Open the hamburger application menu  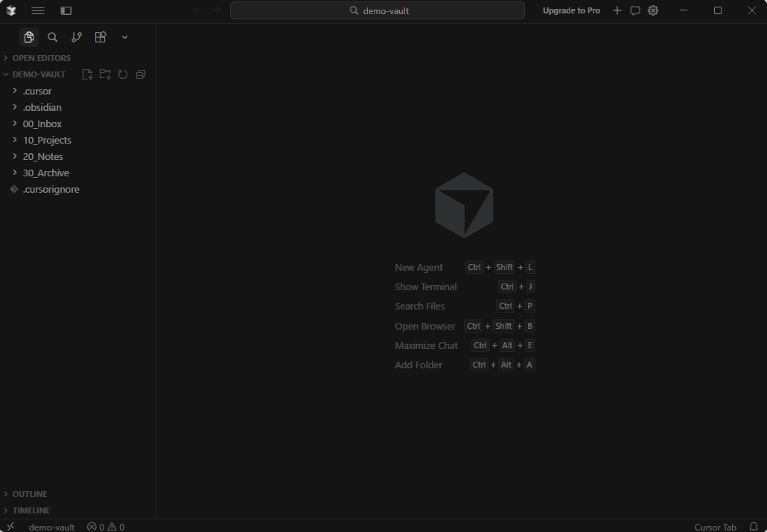[38, 10]
